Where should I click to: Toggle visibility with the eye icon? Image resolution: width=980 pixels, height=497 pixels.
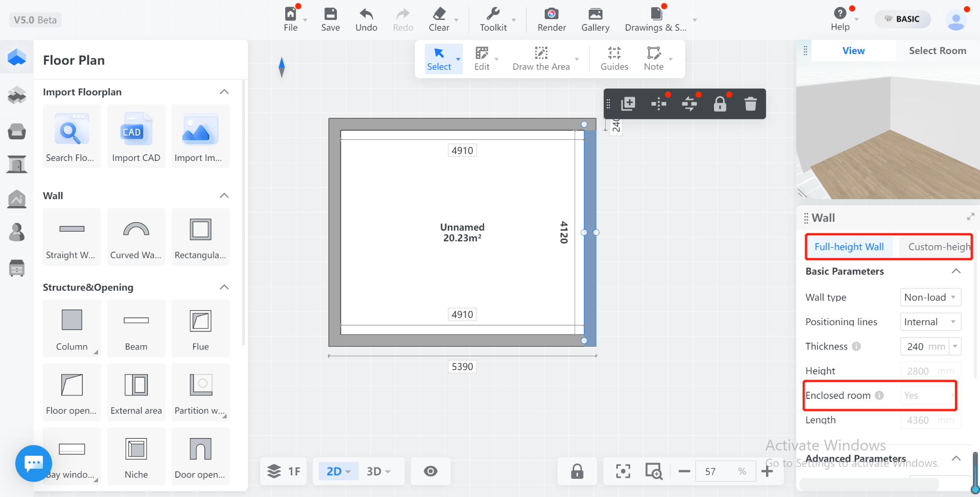[430, 471]
